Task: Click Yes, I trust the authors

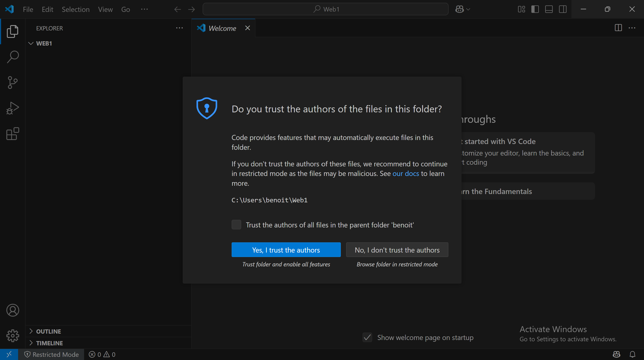Action: [286, 250]
